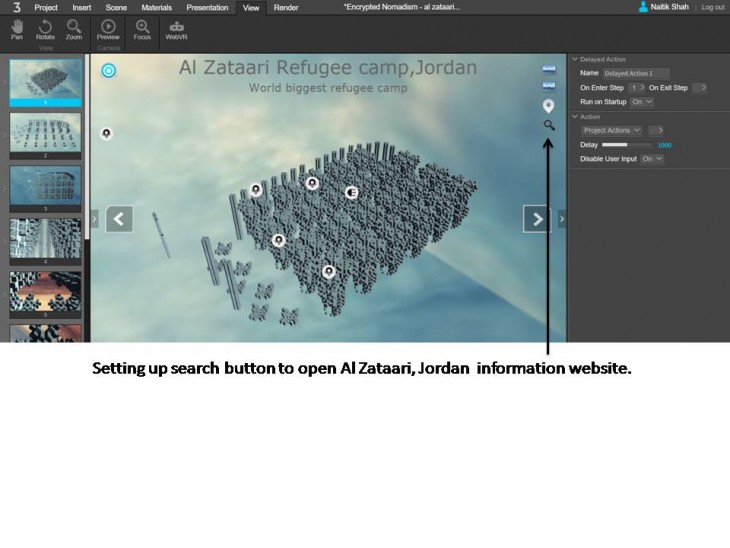The height and width of the screenshot is (548, 730).
Task: Go to next slide with right arrow
Action: point(537,219)
